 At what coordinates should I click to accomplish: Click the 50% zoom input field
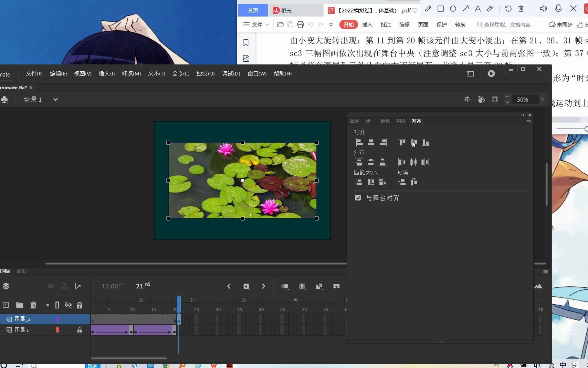(525, 100)
